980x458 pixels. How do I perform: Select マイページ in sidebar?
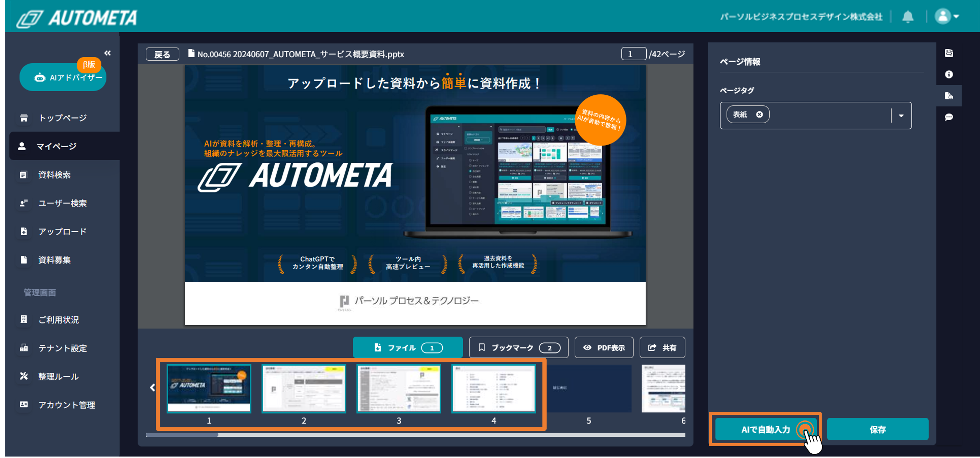coord(64,146)
